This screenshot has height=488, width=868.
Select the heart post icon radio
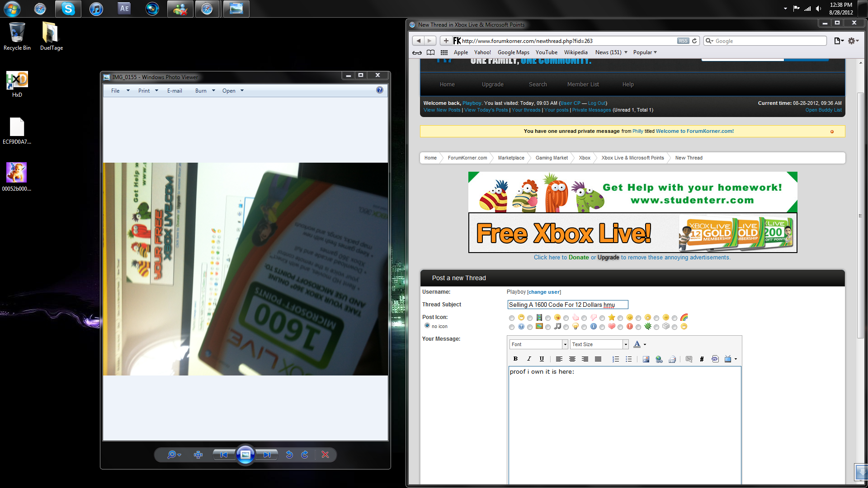click(602, 327)
